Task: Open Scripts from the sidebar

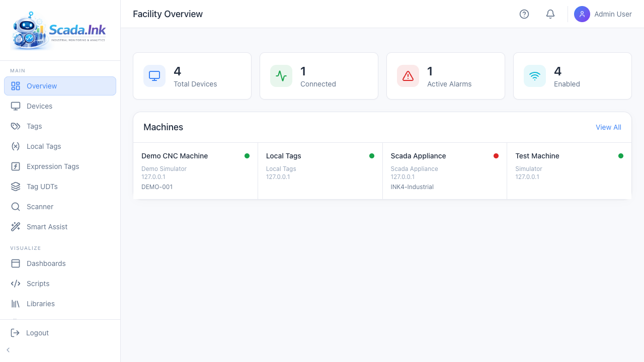Action: tap(60, 284)
